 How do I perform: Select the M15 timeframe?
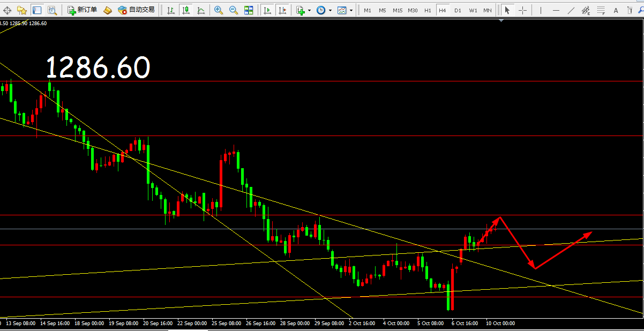[397, 10]
